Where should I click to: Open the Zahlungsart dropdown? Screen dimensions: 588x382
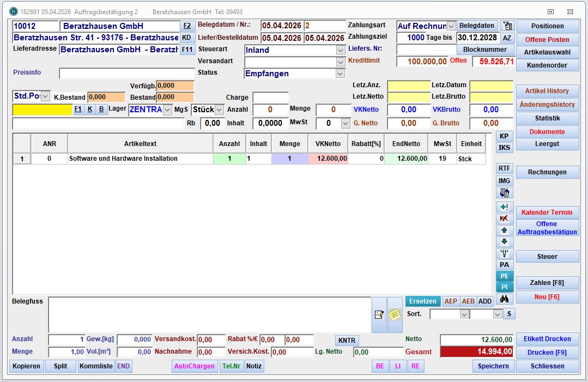click(x=451, y=26)
